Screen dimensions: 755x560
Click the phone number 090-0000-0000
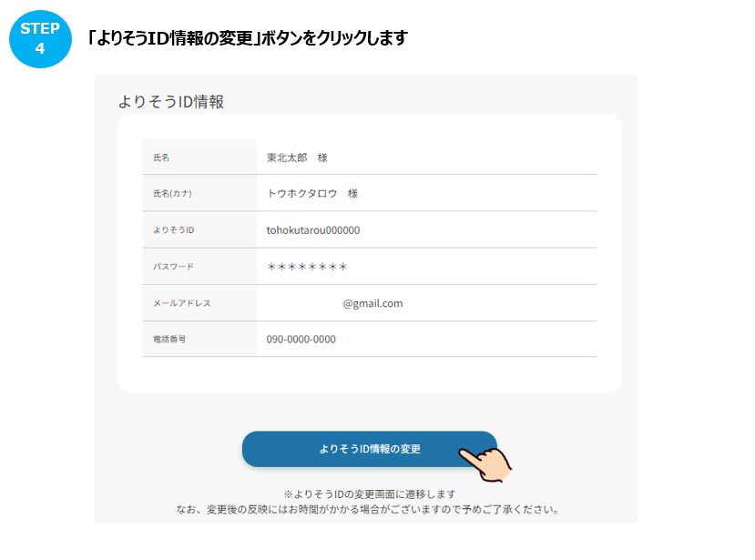click(x=300, y=339)
